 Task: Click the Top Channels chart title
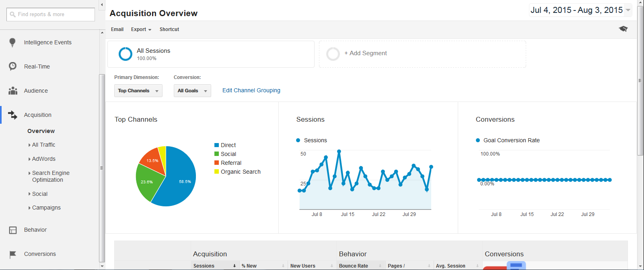tap(136, 119)
